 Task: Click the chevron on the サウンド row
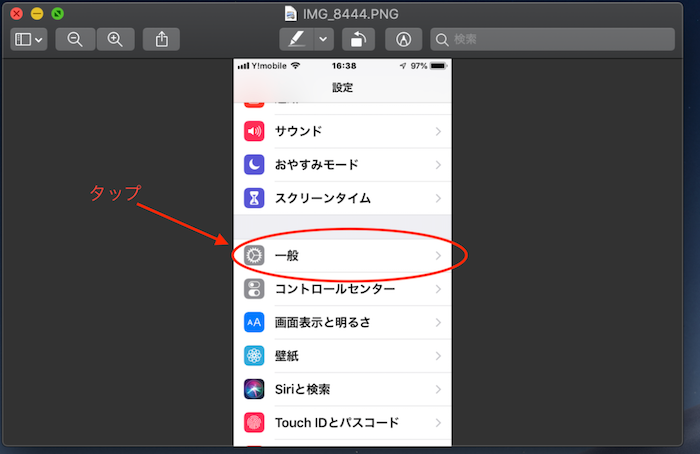pos(438,131)
